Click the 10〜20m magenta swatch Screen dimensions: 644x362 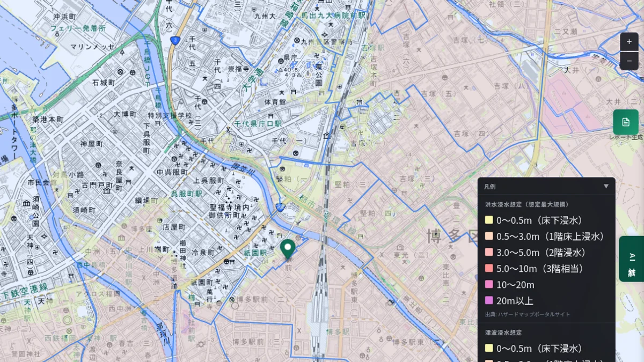tap(489, 284)
